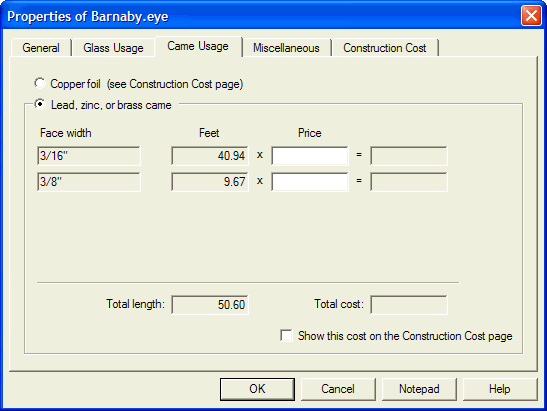Open Help for this dialog
Viewport: 547px width, 411px height.
pyautogui.click(x=500, y=389)
